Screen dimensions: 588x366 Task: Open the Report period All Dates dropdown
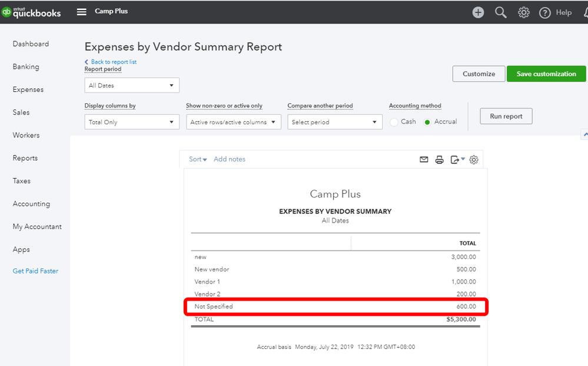pos(132,85)
